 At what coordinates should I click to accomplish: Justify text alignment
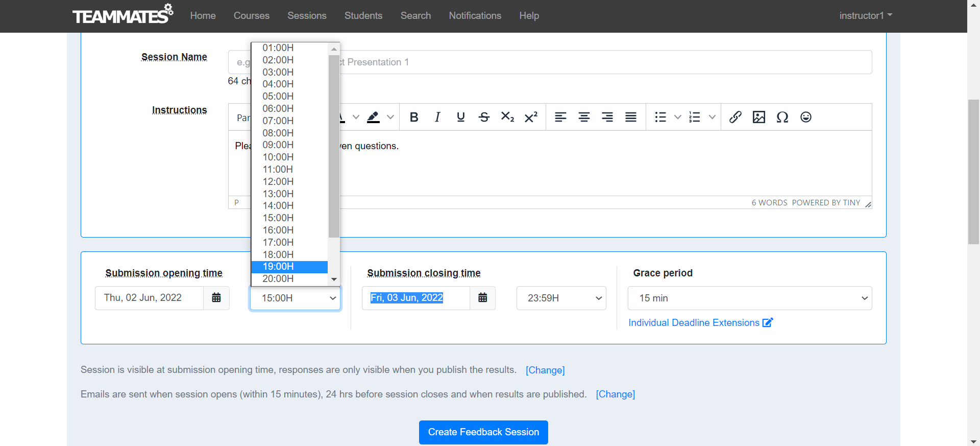click(x=631, y=118)
